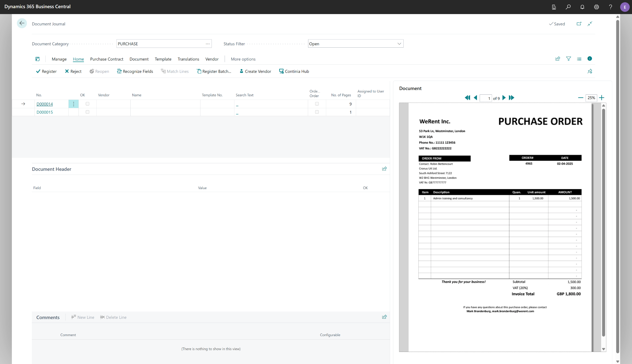Collapse the page with the shrink icon
Screen dimensions: 632x364
pyautogui.click(x=590, y=24)
